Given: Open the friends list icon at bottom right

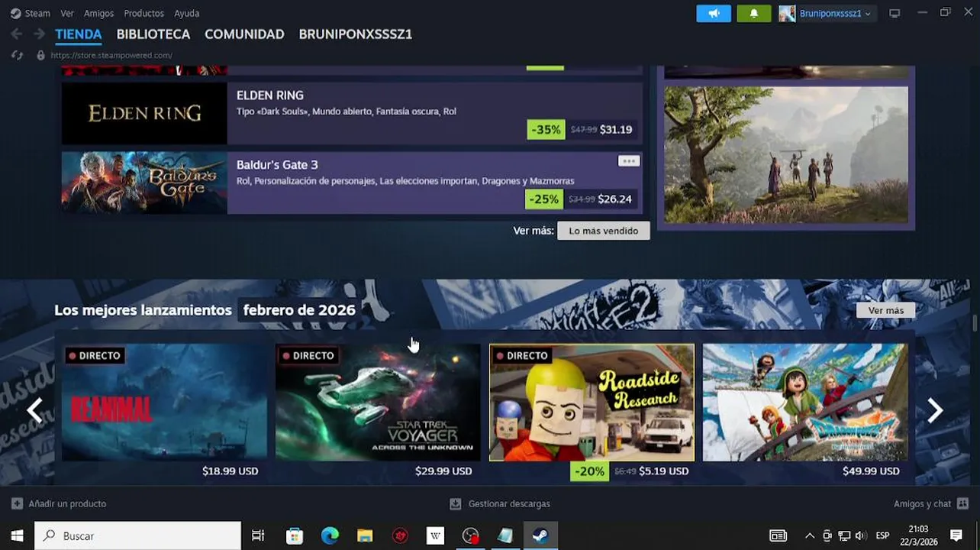Looking at the screenshot, I should pos(962,503).
